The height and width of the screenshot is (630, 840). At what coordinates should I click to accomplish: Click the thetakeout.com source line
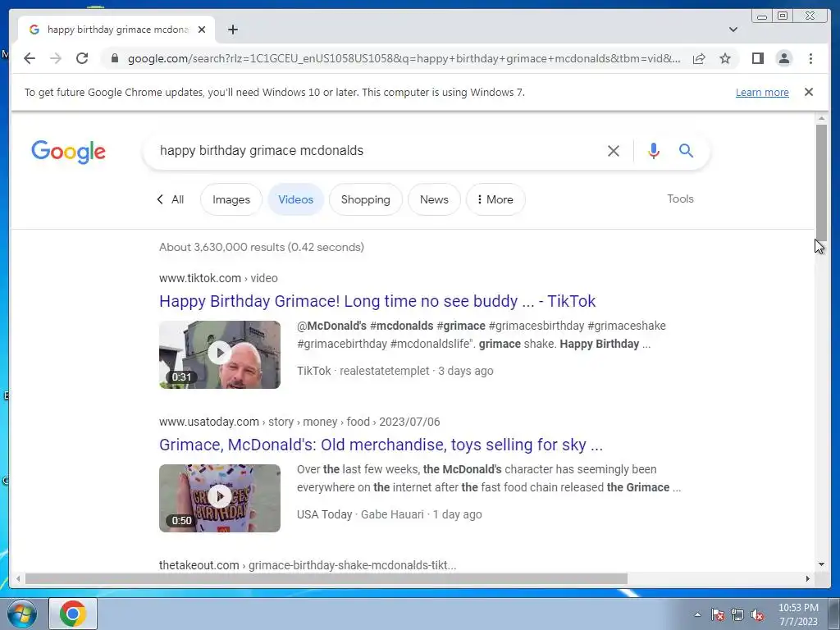click(308, 565)
